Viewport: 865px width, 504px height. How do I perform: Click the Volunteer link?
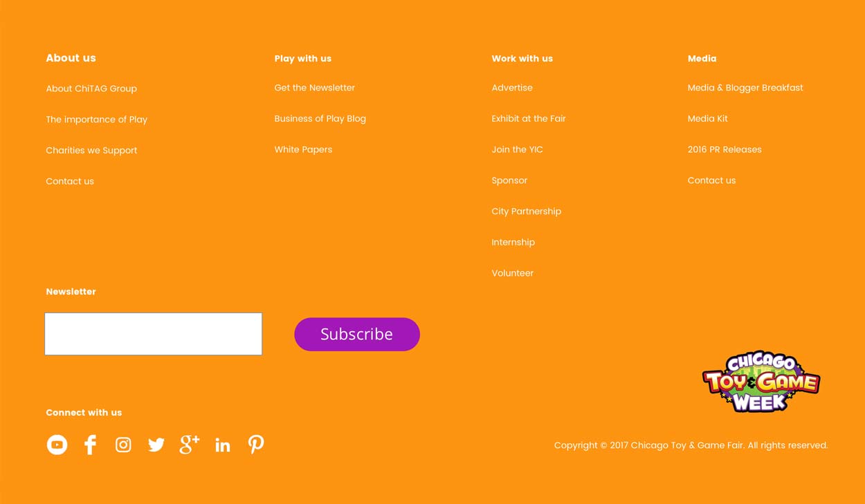click(x=513, y=273)
